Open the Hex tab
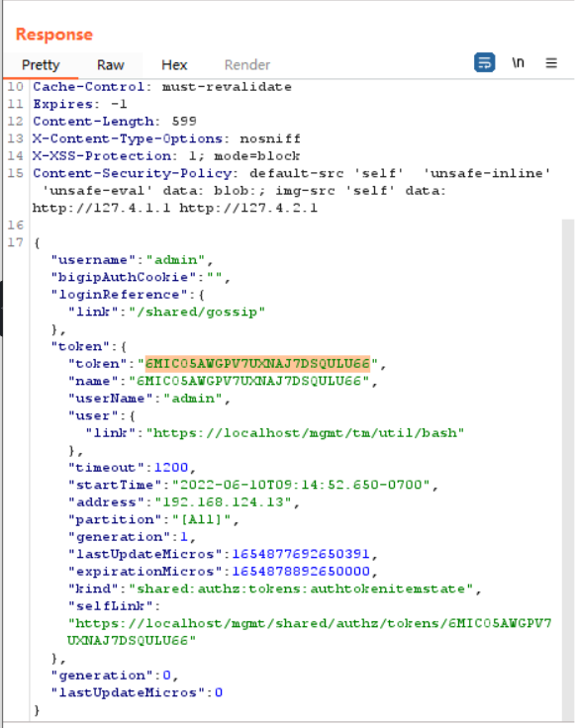This screenshot has height=728, width=575. point(174,64)
